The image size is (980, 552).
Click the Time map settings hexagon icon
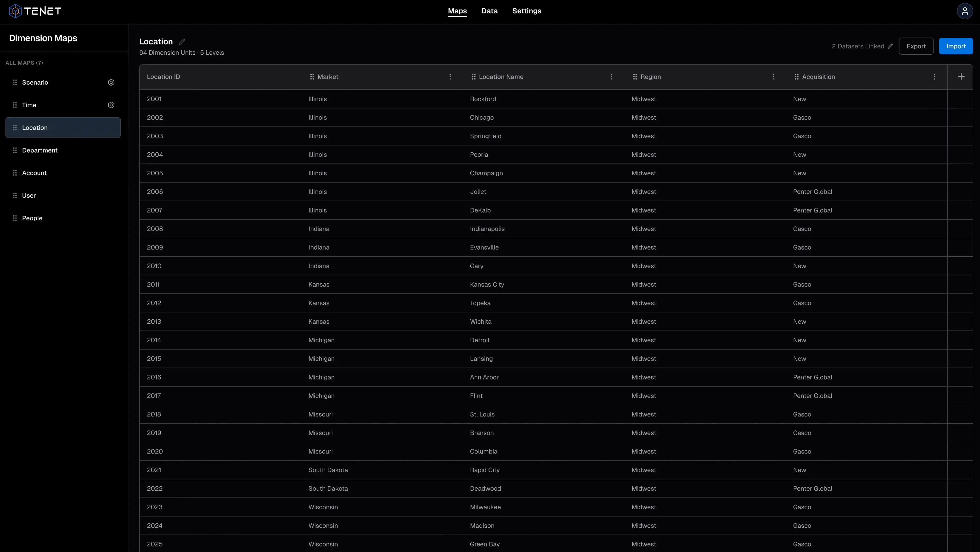(x=111, y=105)
